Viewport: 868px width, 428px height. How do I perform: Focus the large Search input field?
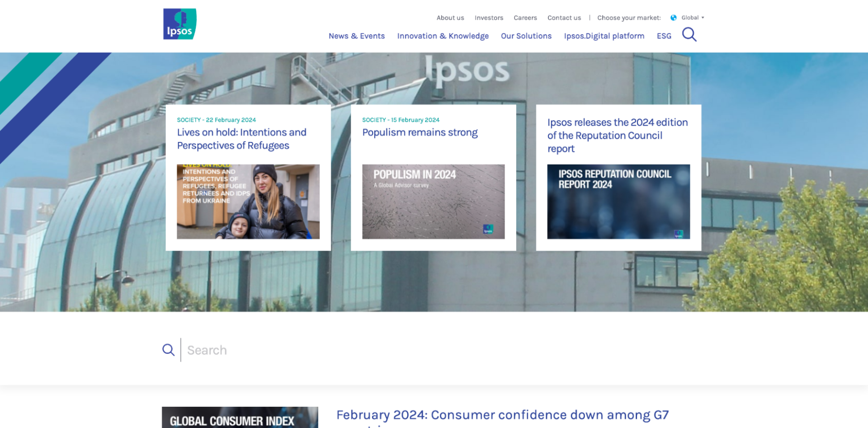(x=407, y=350)
